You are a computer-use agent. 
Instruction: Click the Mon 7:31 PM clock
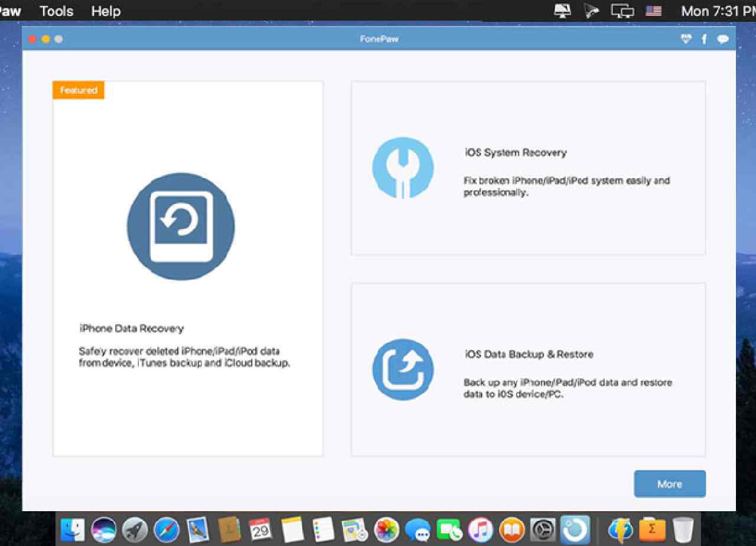coord(718,11)
